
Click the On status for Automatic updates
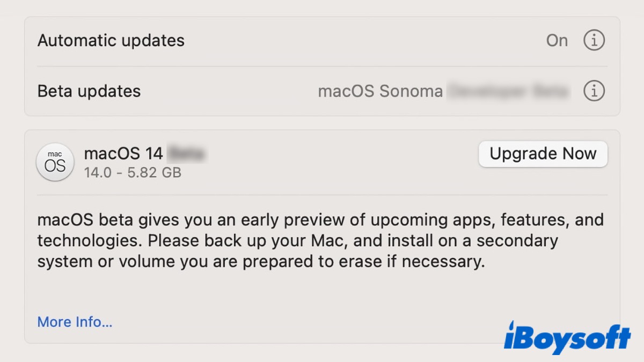coord(557,40)
